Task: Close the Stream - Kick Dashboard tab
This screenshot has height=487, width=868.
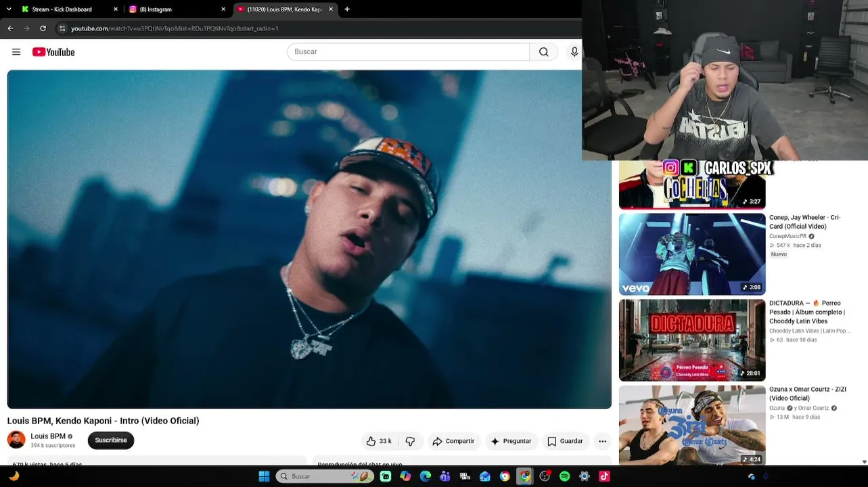Action: [116, 9]
